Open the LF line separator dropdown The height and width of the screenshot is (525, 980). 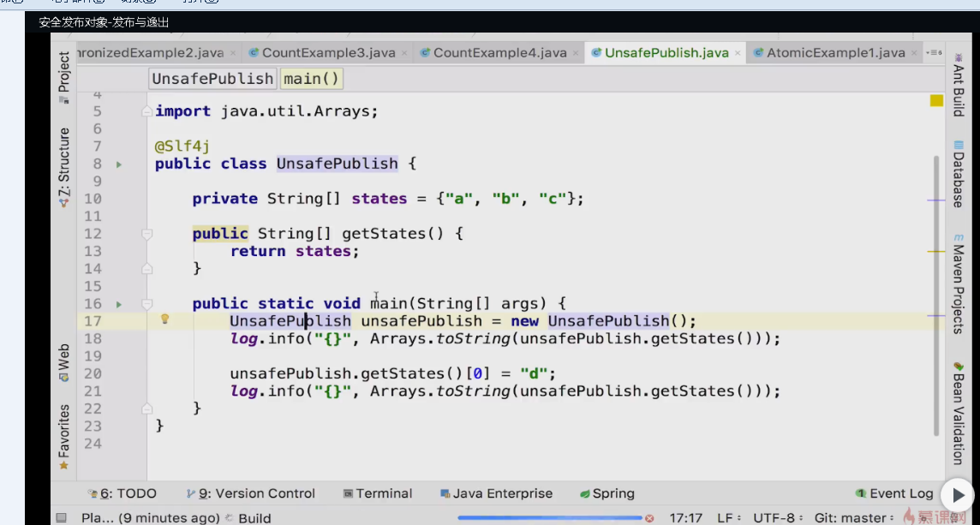[729, 518]
